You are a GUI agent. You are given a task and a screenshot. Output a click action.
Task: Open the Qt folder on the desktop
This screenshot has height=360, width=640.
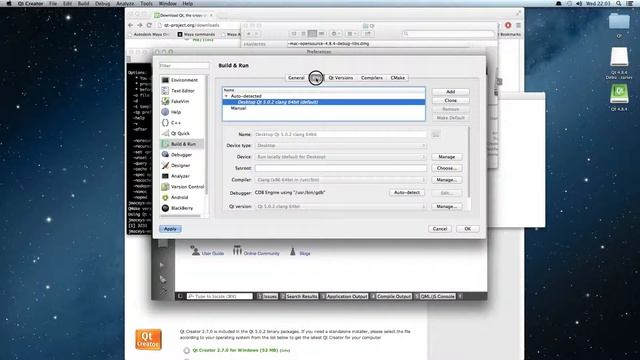click(x=619, y=21)
